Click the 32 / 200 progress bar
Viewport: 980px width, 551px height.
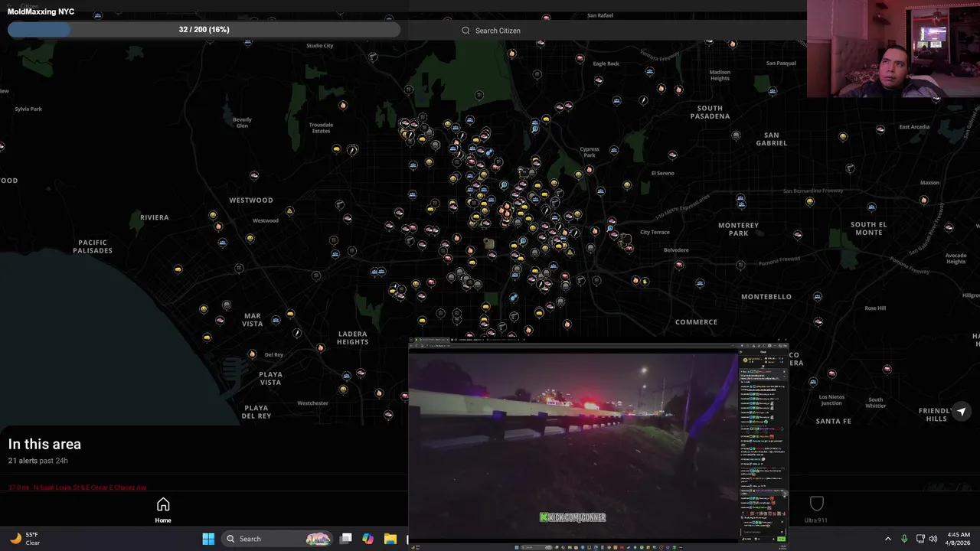tap(204, 30)
